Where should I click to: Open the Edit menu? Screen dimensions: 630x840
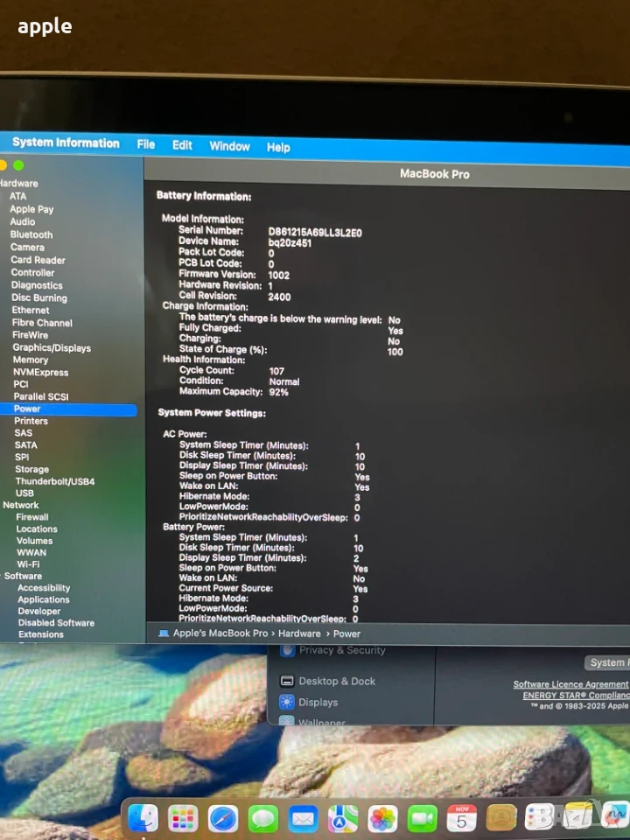coord(182,145)
